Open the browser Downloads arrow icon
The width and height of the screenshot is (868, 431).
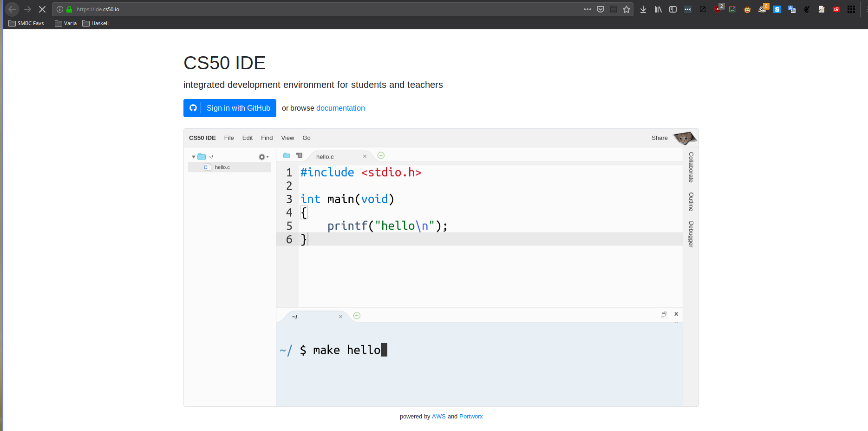(x=643, y=9)
